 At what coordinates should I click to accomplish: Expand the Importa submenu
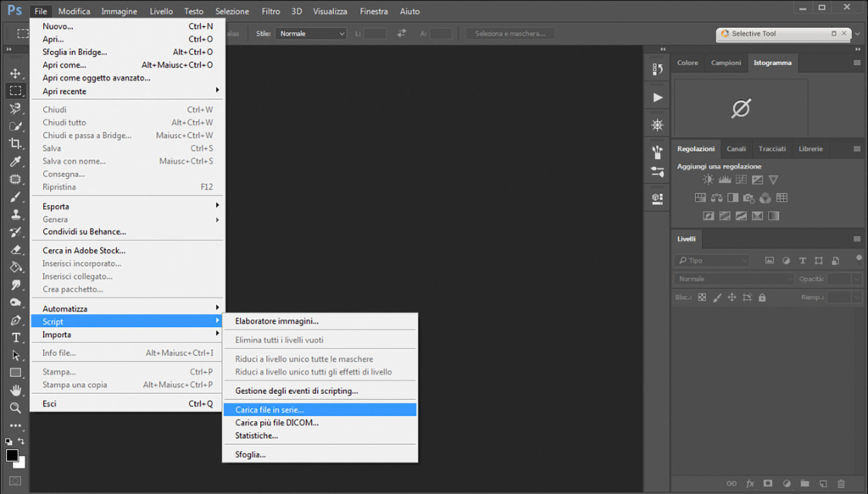click(x=127, y=335)
